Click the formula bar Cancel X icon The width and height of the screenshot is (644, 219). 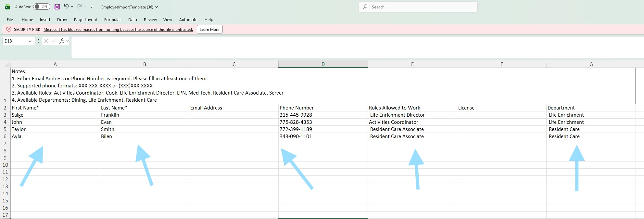[x=46, y=41]
